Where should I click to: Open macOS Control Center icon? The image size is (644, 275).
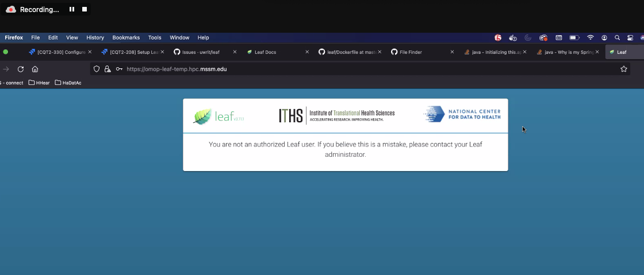630,38
